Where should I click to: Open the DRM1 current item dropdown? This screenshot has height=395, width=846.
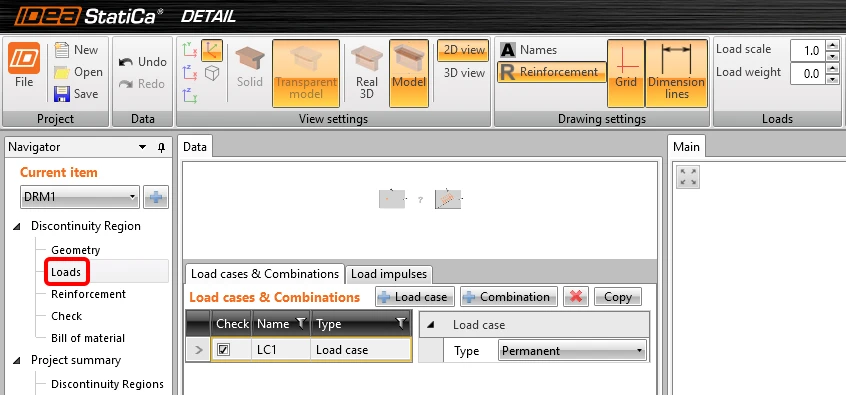80,197
